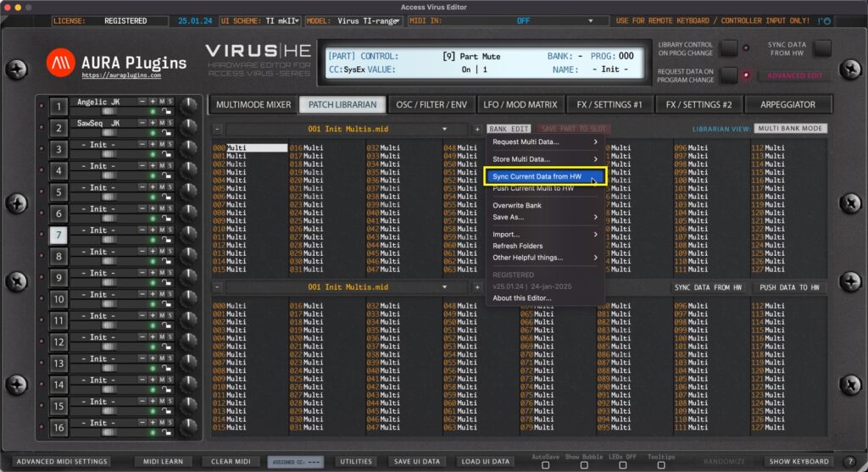Screen dimensions: 868x472
Task: Open the Arpeggiator tab
Action: pos(787,104)
